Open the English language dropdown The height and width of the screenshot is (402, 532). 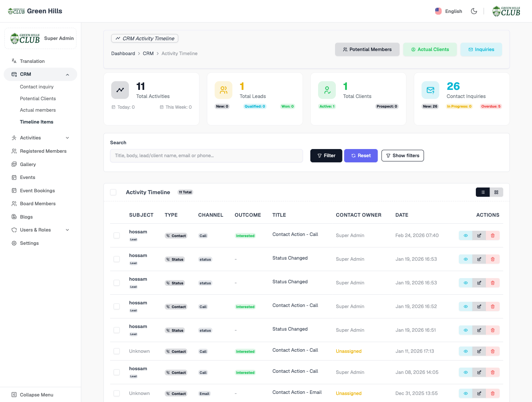[449, 11]
